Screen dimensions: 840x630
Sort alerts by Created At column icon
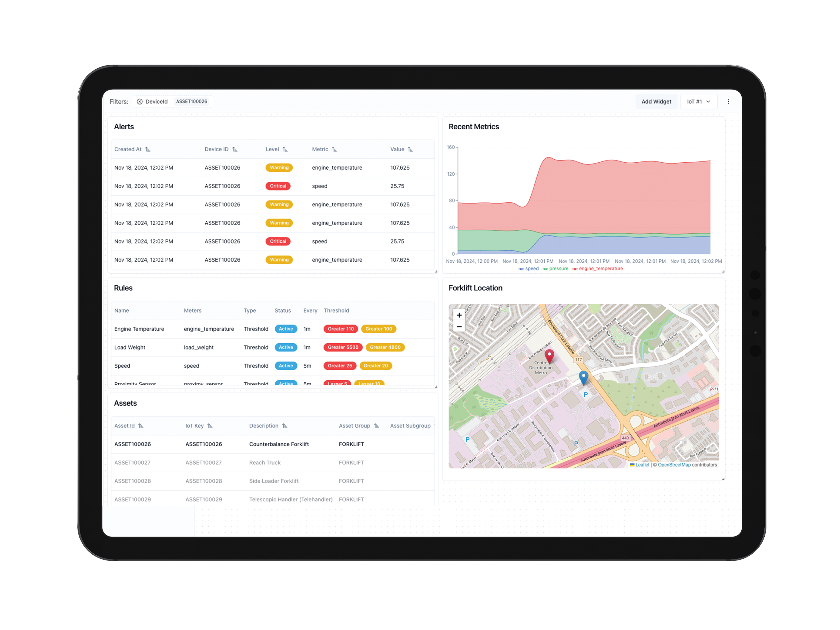pyautogui.click(x=148, y=150)
